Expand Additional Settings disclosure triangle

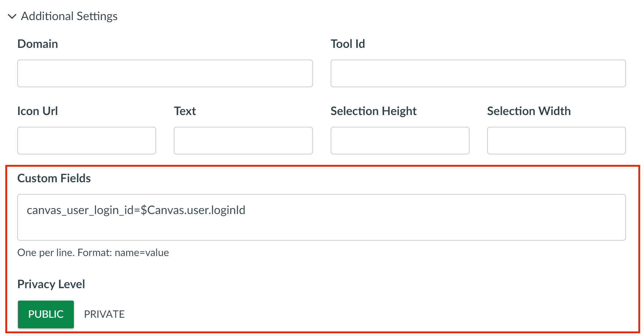point(12,16)
